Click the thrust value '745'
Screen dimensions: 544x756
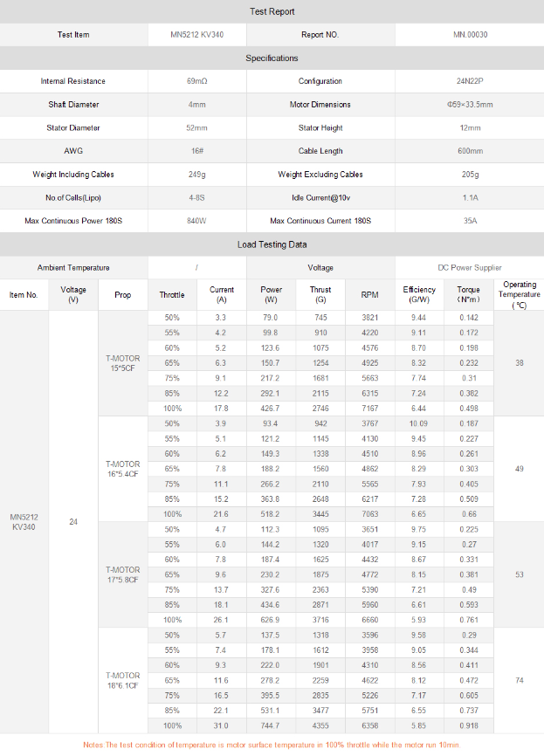pos(320,318)
